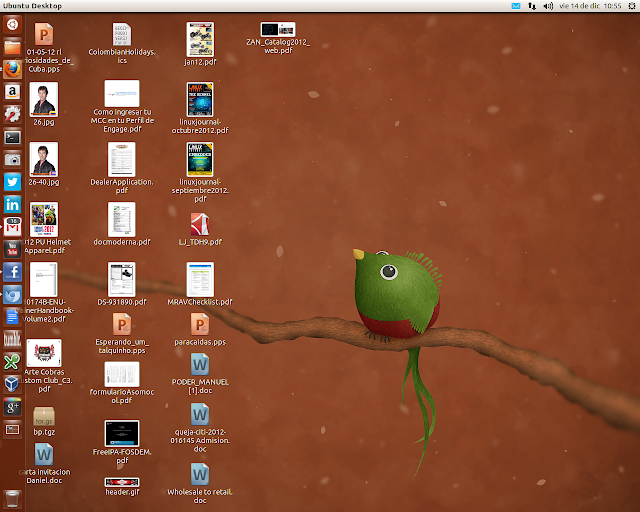Select the TrainerHandbook-Volume2.pdf file
The width and height of the screenshot is (640, 512).
pos(44,292)
